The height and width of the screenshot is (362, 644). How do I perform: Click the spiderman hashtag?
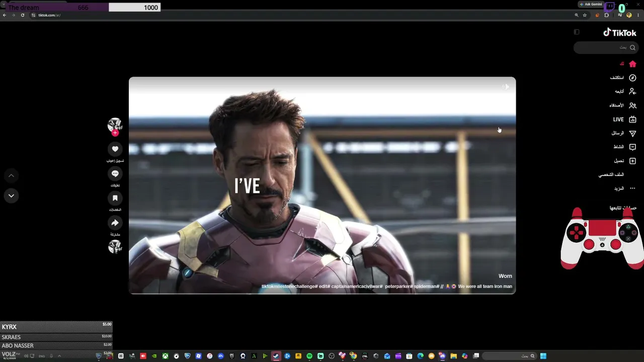click(426, 287)
